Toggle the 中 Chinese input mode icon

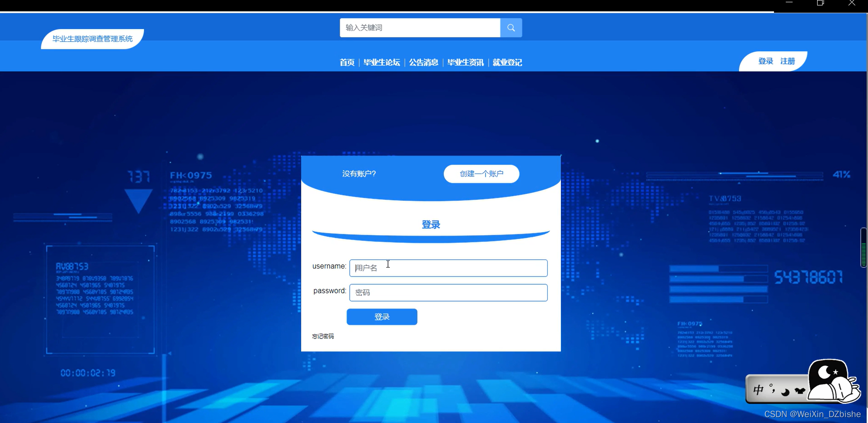click(x=758, y=390)
